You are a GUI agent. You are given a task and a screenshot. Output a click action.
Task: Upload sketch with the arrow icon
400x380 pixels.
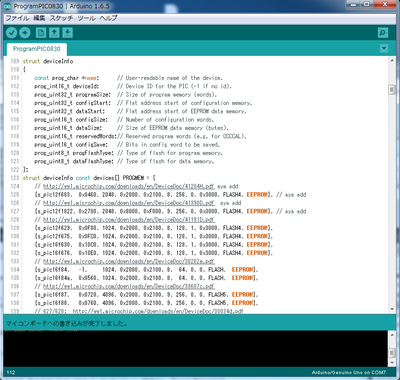tap(25, 33)
